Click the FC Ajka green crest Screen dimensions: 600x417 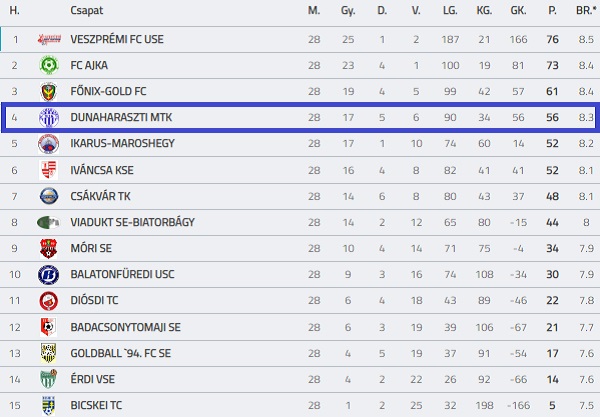pyautogui.click(x=48, y=66)
